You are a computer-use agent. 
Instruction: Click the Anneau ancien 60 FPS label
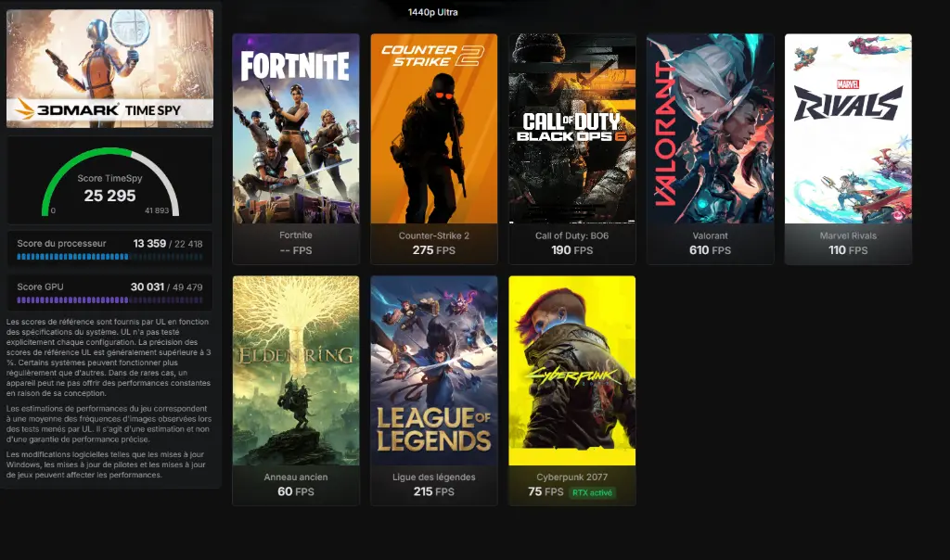click(296, 491)
